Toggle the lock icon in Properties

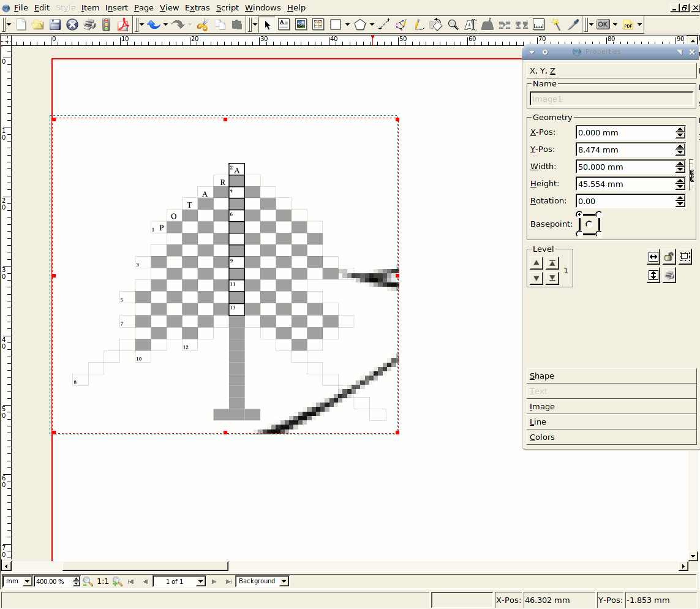coord(669,257)
